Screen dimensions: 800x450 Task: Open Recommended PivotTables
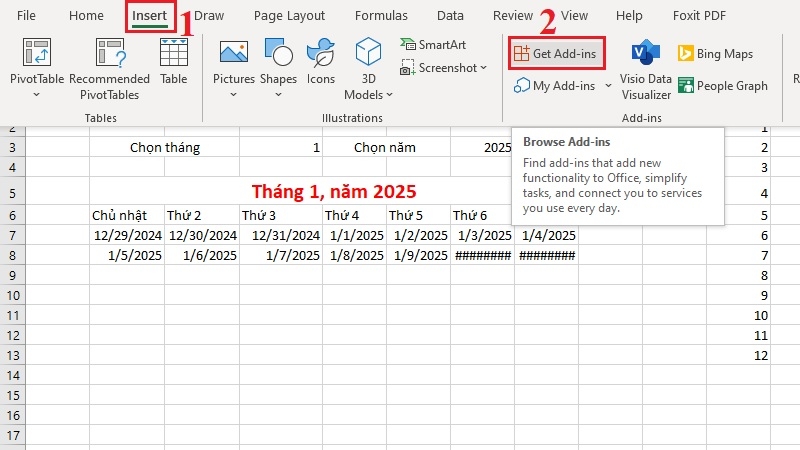109,69
